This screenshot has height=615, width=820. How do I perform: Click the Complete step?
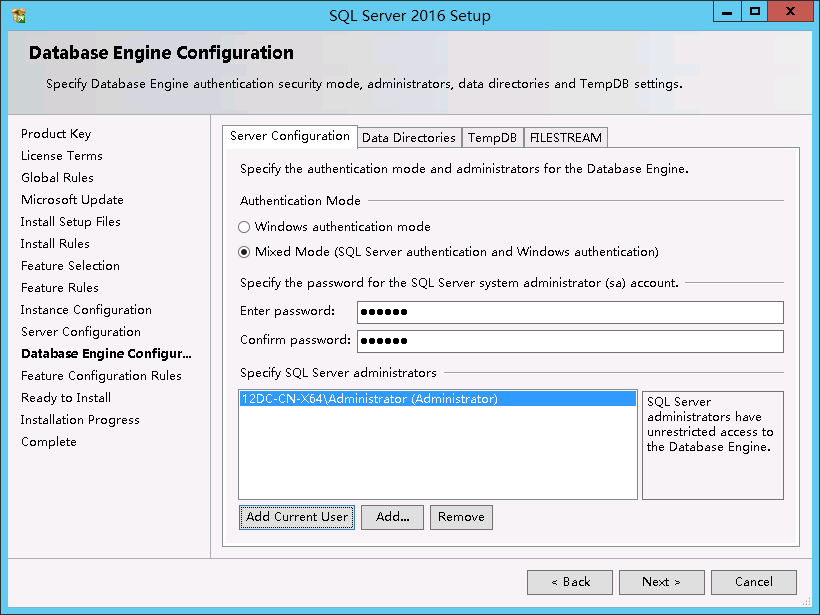point(49,442)
